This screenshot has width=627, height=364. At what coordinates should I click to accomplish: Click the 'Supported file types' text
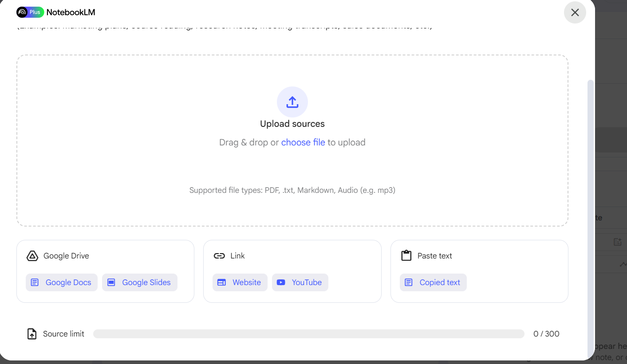pyautogui.click(x=292, y=190)
